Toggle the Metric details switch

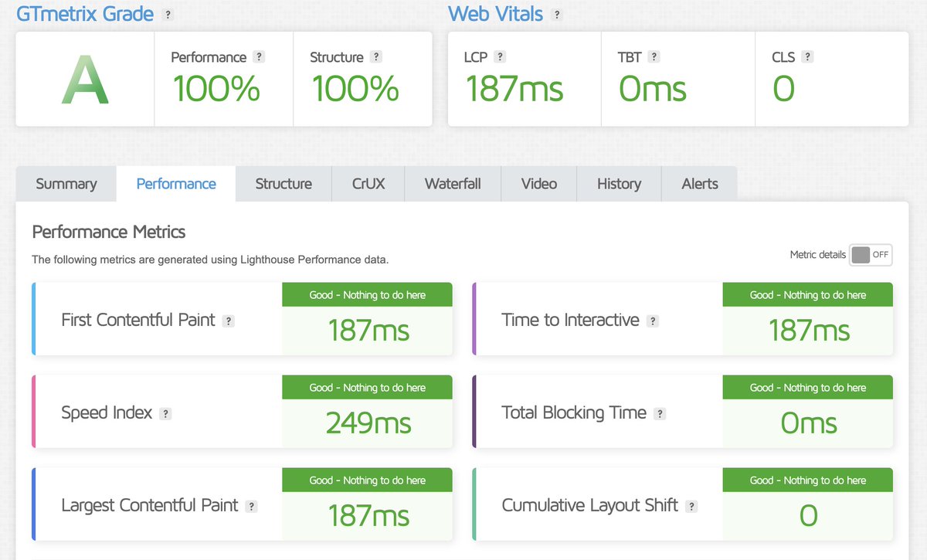point(871,255)
